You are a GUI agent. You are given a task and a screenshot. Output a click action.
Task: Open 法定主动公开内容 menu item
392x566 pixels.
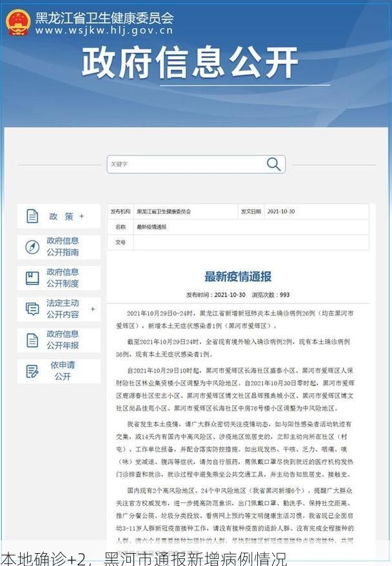tap(59, 309)
